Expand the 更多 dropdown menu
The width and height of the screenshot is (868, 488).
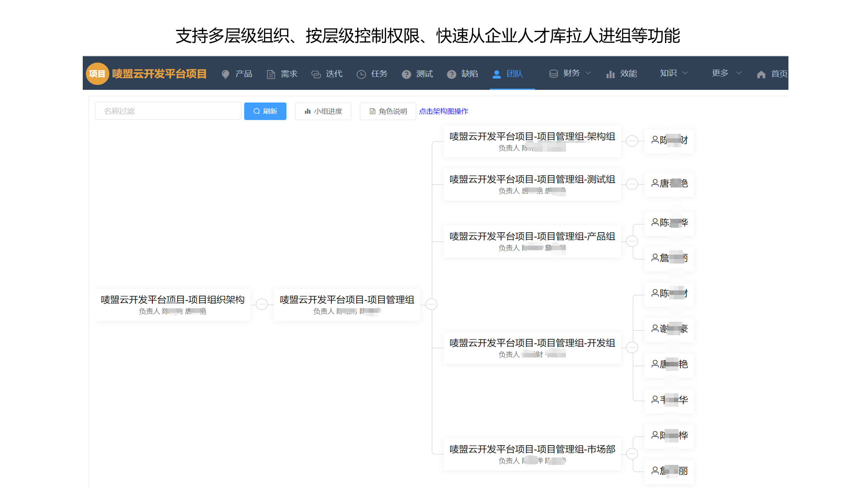click(740, 73)
